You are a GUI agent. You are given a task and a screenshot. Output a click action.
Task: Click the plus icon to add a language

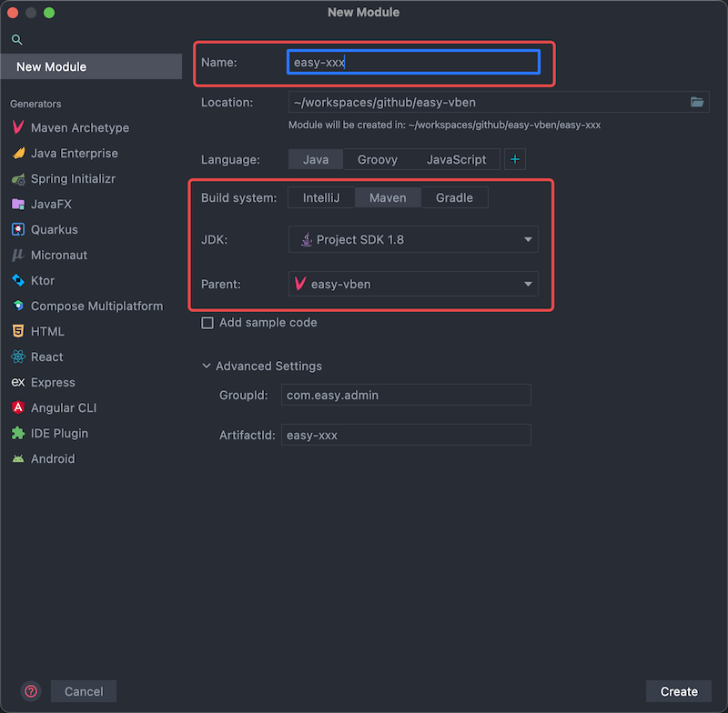(515, 159)
